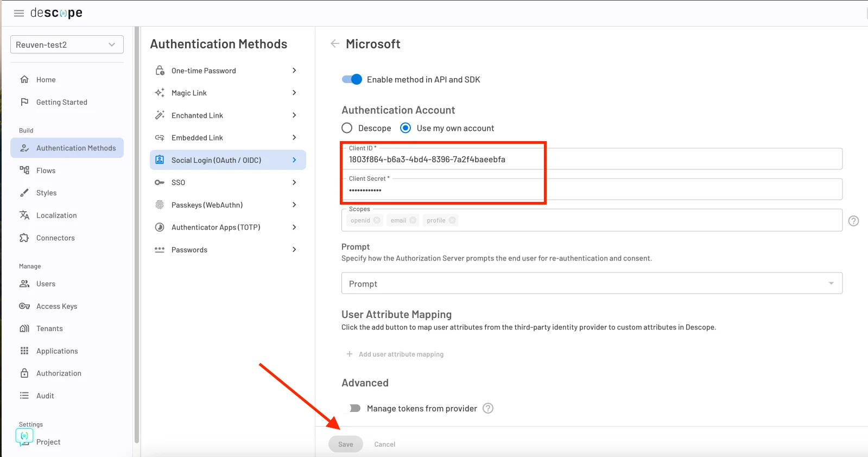Click the Cancel button
The width and height of the screenshot is (868, 457).
tap(385, 444)
